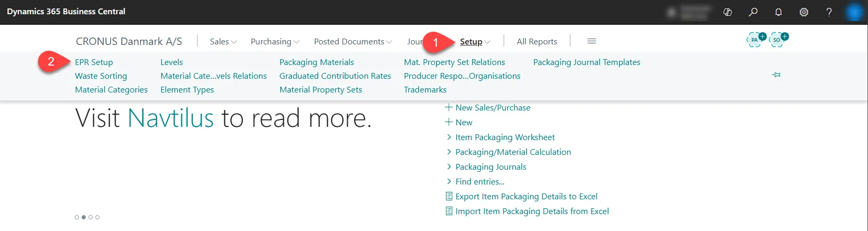Image resolution: width=868 pixels, height=231 pixels.
Task: Open Element Types page
Action: (187, 89)
